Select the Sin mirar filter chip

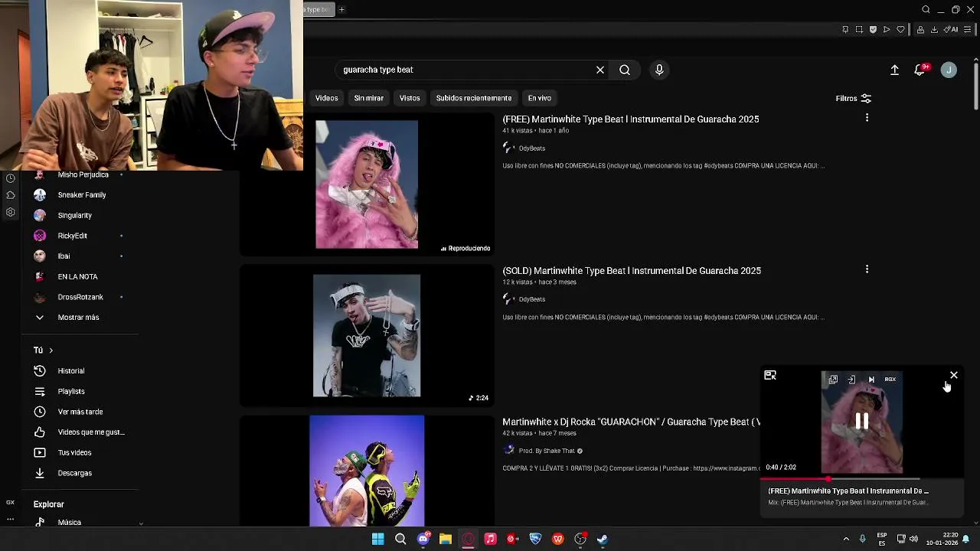368,98
